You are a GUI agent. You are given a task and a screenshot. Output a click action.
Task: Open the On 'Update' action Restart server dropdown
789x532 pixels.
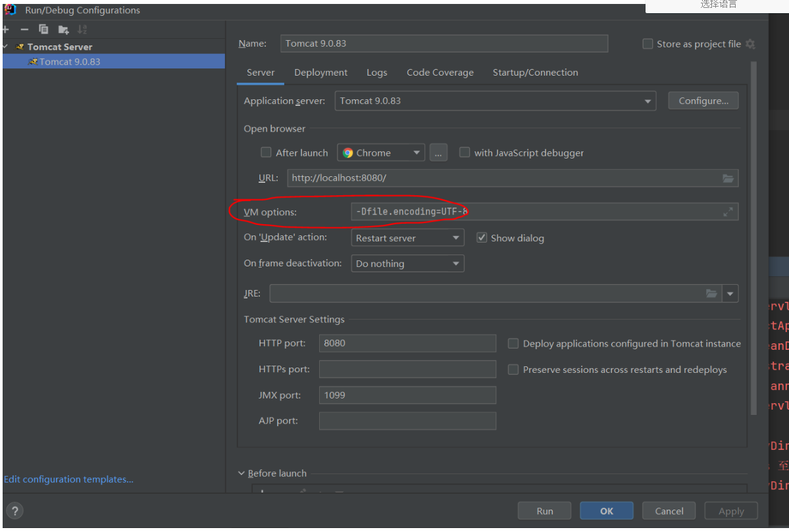pos(407,238)
